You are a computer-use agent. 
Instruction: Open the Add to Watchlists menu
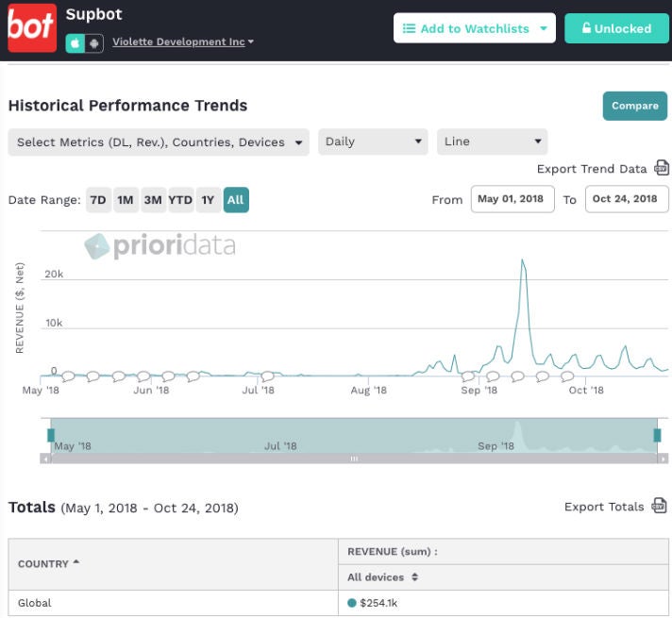tap(474, 28)
